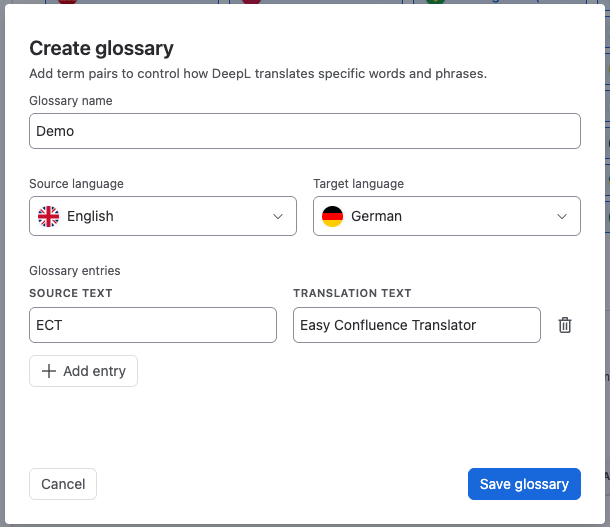Click the Glossary name label
The width and height of the screenshot is (610, 527).
(71, 101)
